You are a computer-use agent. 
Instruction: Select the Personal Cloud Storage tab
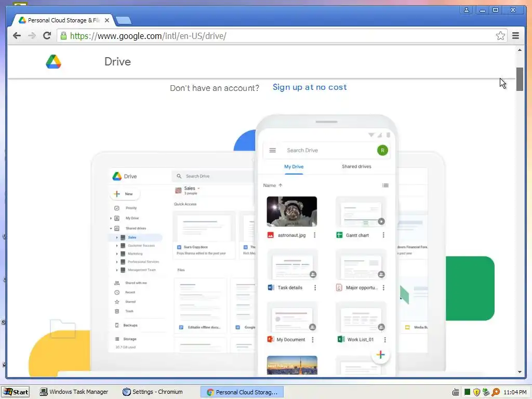(63, 20)
